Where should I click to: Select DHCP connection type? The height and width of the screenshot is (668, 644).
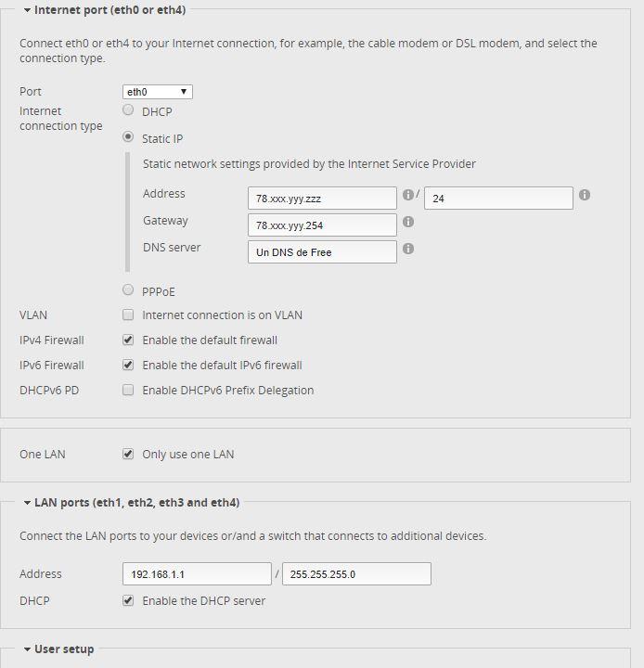pos(128,110)
